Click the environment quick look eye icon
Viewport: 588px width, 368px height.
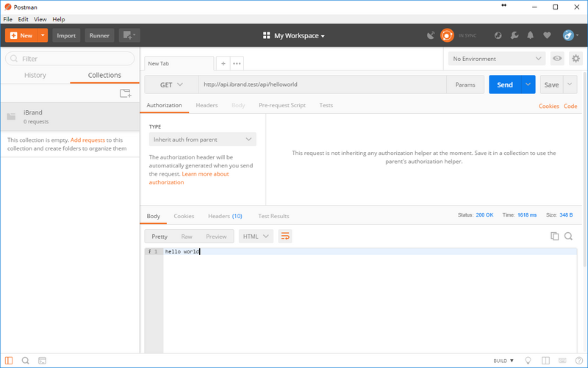[x=557, y=59]
